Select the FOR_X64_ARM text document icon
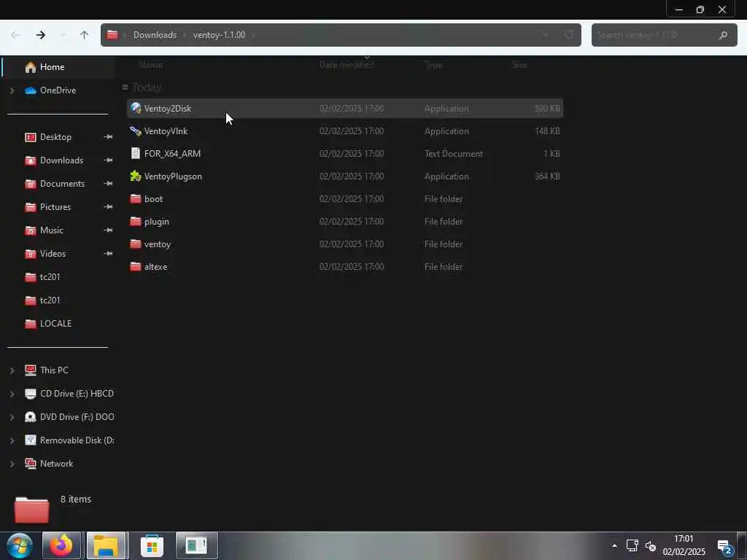The image size is (747, 560). [x=136, y=153]
